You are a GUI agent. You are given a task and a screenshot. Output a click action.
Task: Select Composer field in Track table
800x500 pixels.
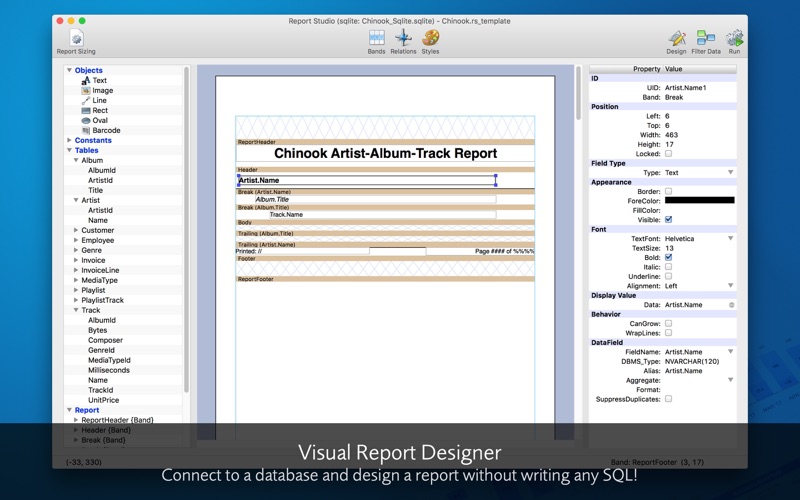[105, 340]
